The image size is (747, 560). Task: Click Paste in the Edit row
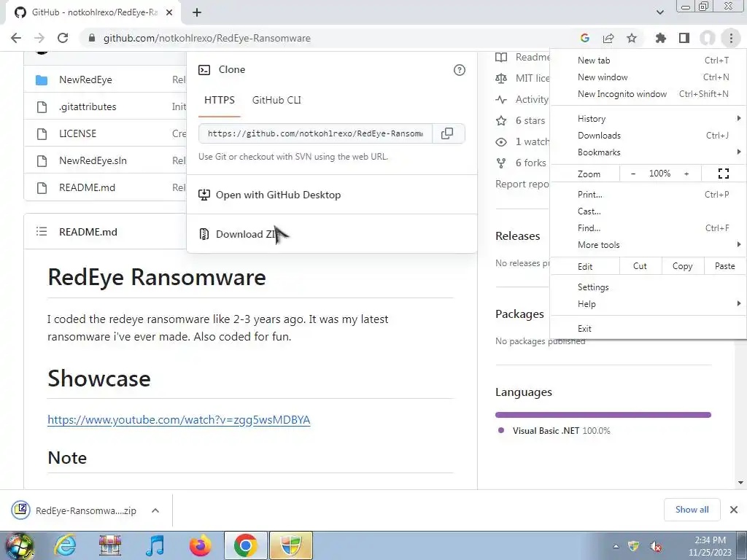pos(724,266)
